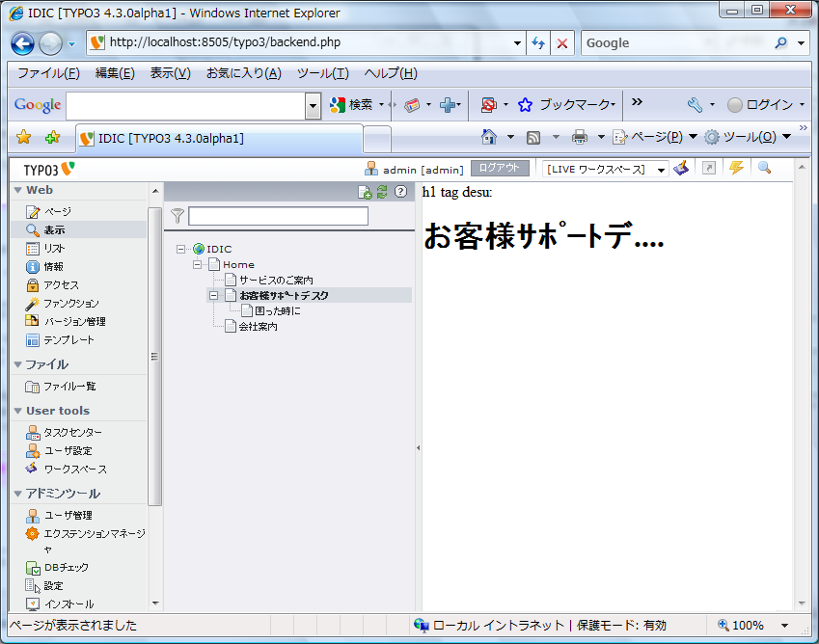Open the zoom level 100% dropdown
This screenshot has height=644, width=819.
point(784,626)
